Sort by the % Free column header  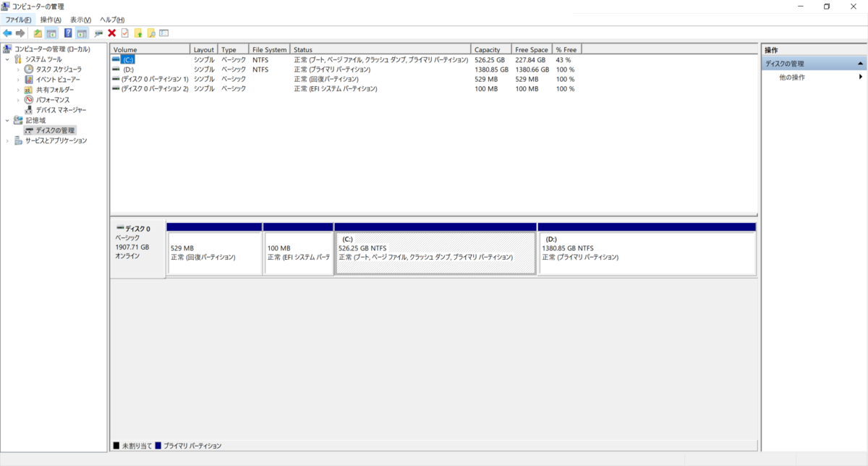(x=567, y=49)
